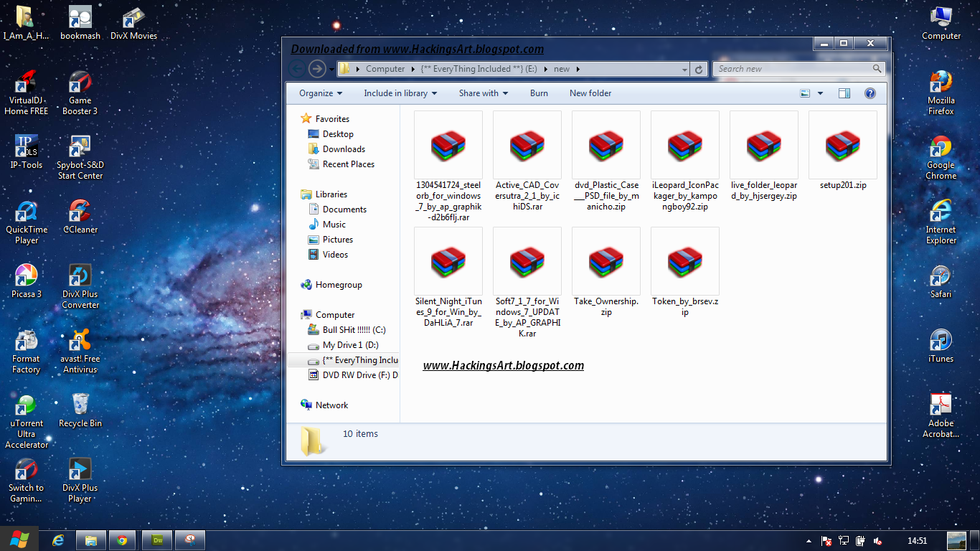Select Take_Ownership.zip file
Viewport: 980px width, 551px height.
(x=606, y=273)
